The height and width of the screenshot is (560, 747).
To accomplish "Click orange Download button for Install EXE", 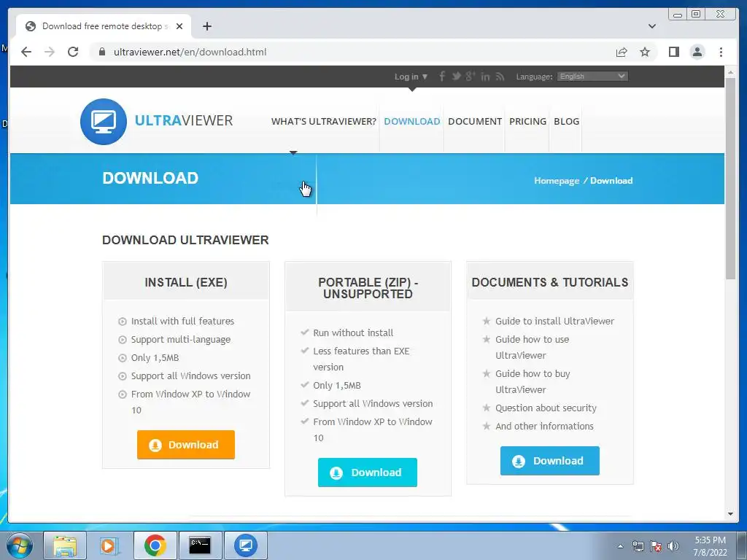I will [x=186, y=445].
